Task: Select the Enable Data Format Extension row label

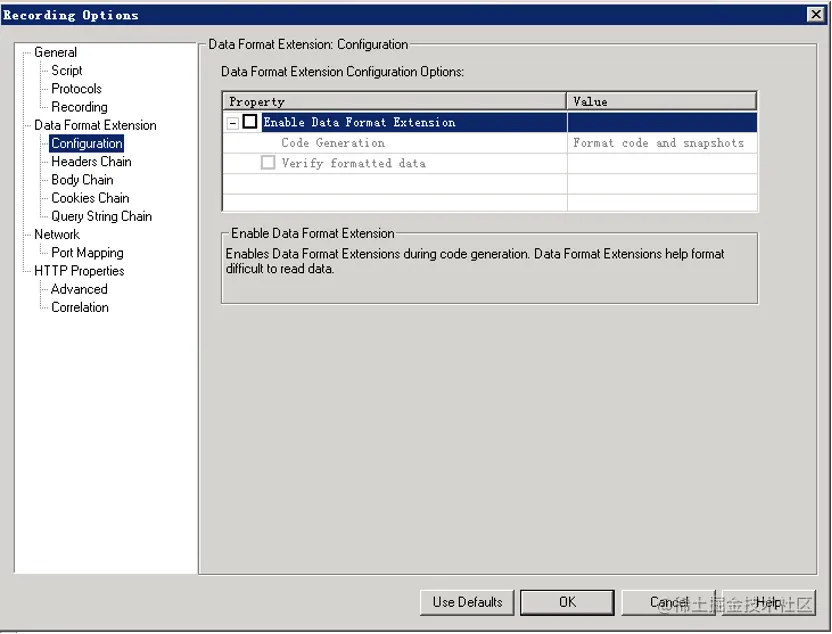Action: [359, 122]
